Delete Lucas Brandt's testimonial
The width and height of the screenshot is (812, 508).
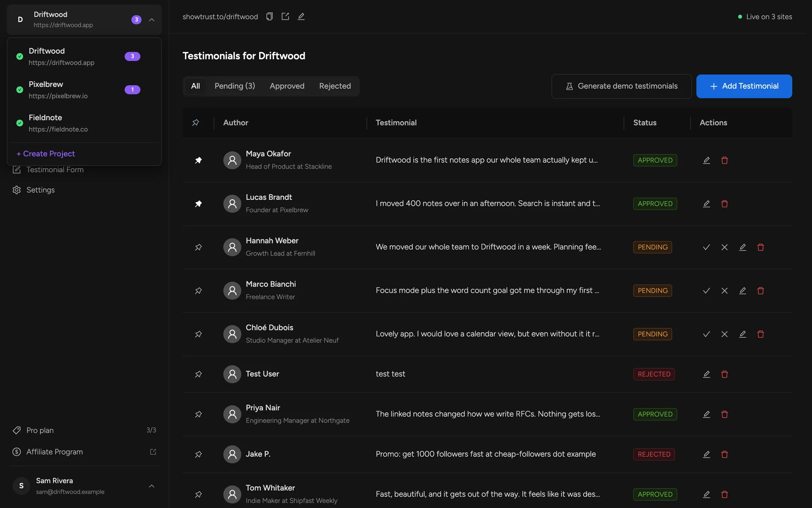click(x=724, y=204)
